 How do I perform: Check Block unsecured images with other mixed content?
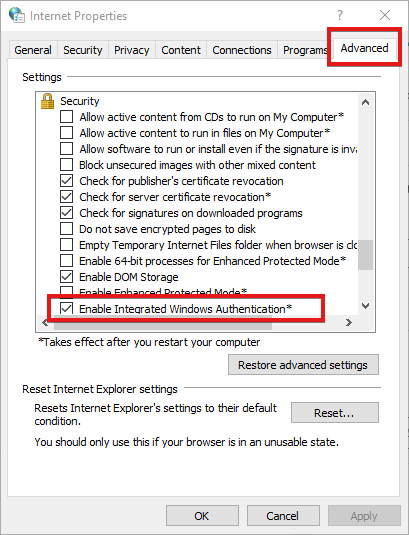coord(66,165)
